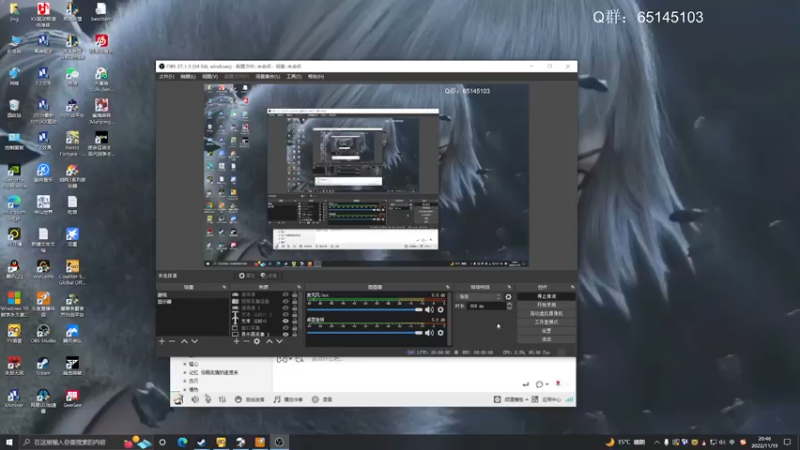Screen dimensions: 800x450
Task: Move the scene up in the scene list
Action: [x=184, y=341]
